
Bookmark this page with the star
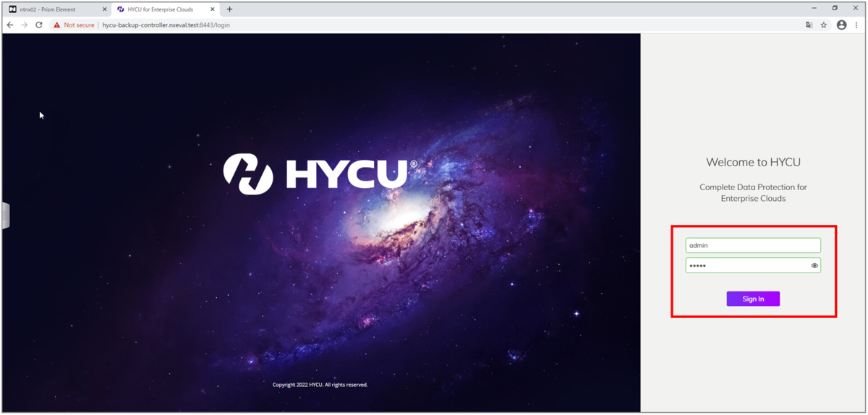pos(824,25)
